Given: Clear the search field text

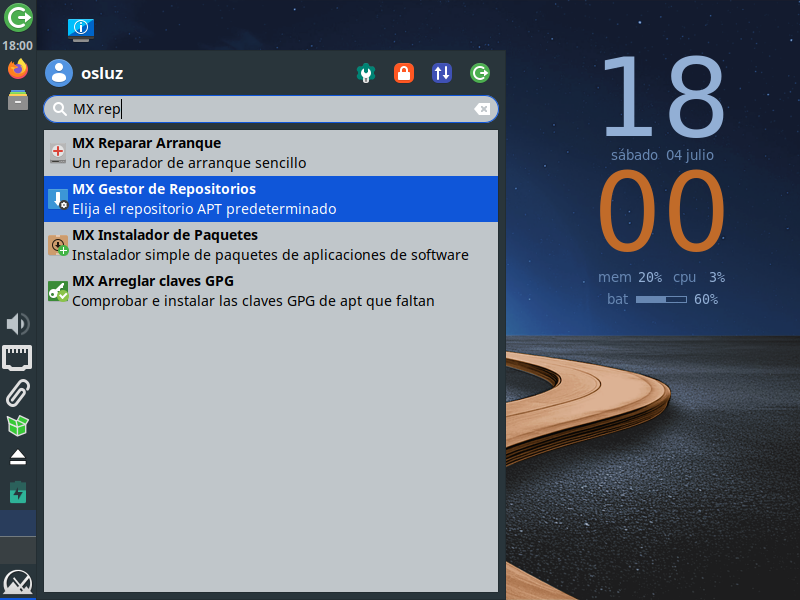Looking at the screenshot, I should click(482, 109).
